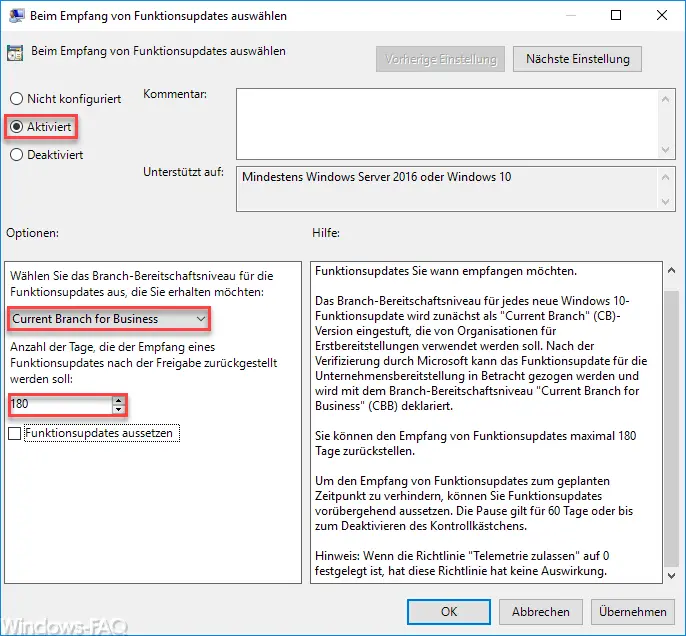686x636 pixels.
Task: Click the days field showing 180
Action: [60, 404]
